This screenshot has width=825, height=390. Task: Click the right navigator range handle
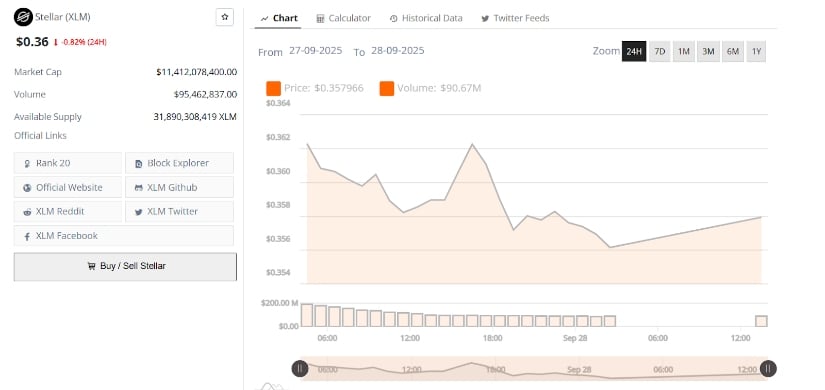coord(768,369)
